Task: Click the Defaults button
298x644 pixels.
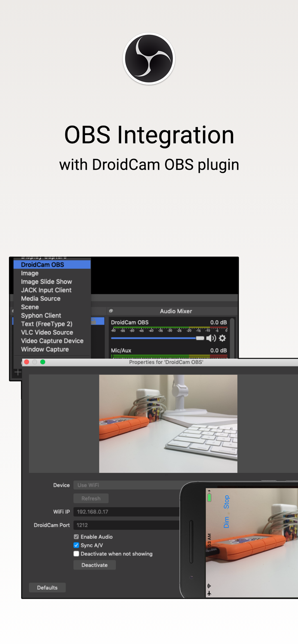Action: point(47,588)
